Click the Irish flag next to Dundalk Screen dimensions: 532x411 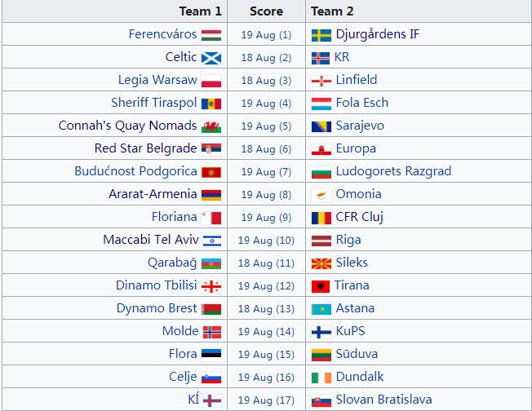(321, 378)
